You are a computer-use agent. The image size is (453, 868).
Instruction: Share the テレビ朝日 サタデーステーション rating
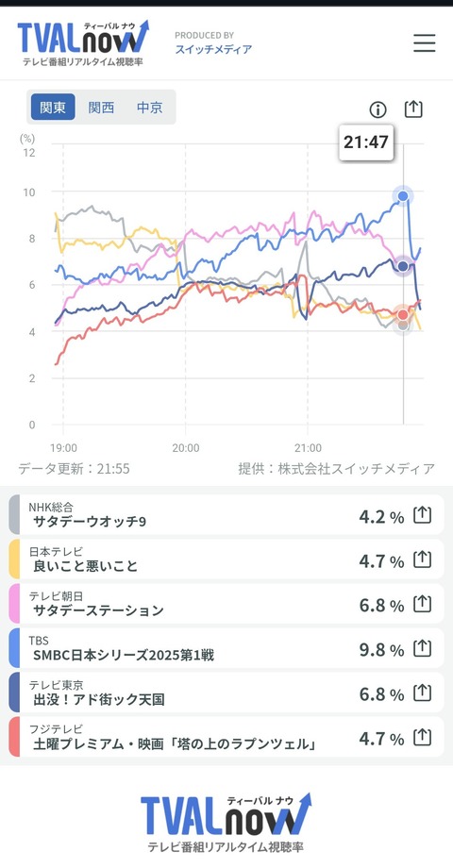tap(423, 604)
